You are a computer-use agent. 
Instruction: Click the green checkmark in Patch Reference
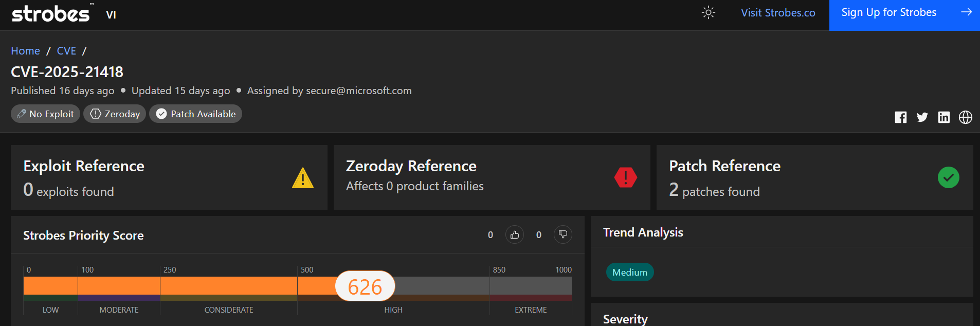coord(949,177)
